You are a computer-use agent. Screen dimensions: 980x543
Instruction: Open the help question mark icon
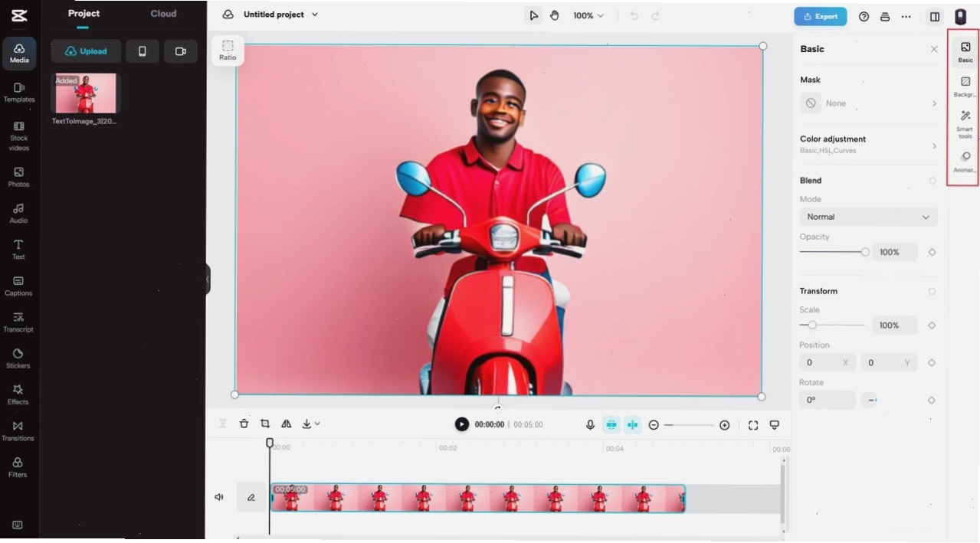point(864,16)
